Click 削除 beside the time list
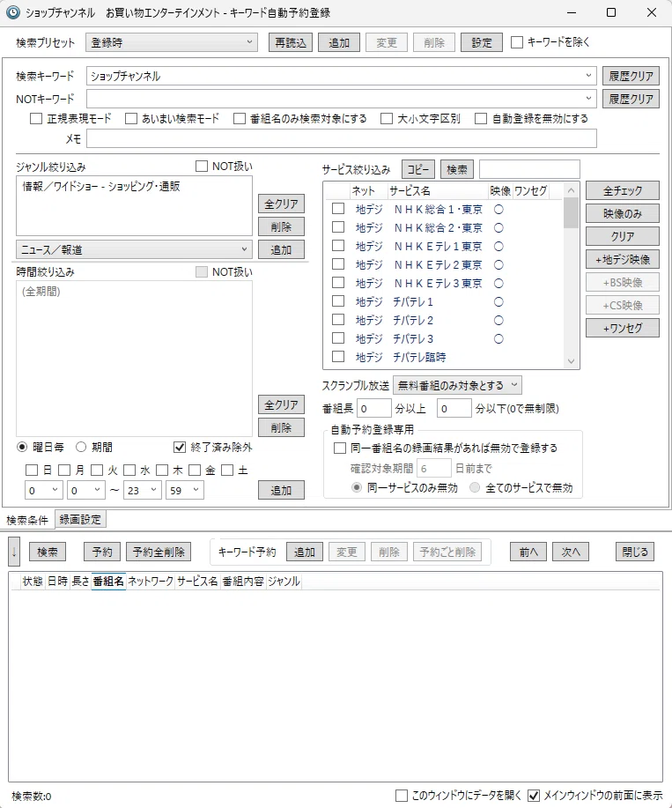This screenshot has width=672, height=808. (281, 427)
